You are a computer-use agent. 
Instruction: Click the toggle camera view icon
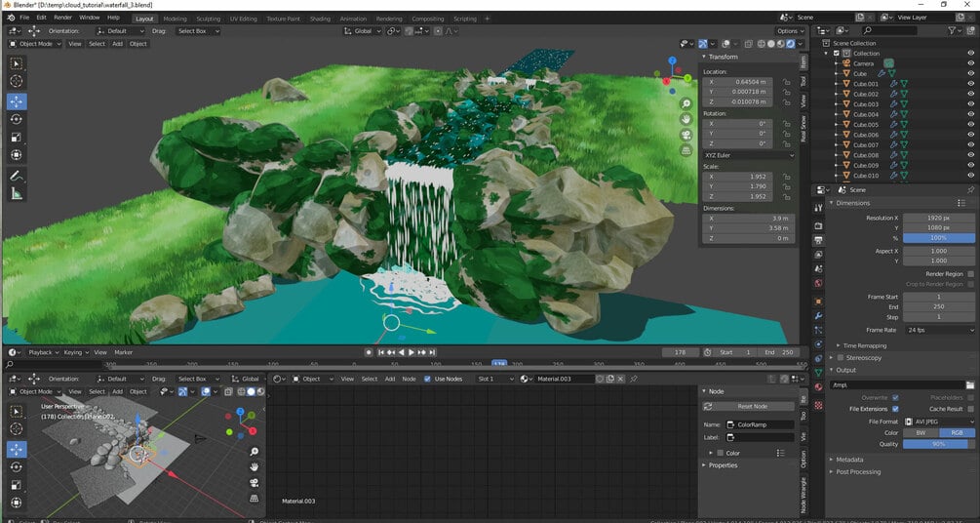pos(686,135)
